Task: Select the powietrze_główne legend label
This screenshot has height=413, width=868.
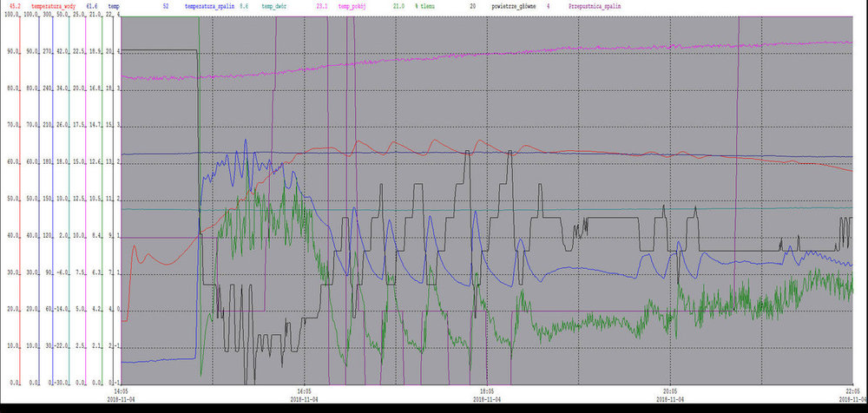Action: 512,6
